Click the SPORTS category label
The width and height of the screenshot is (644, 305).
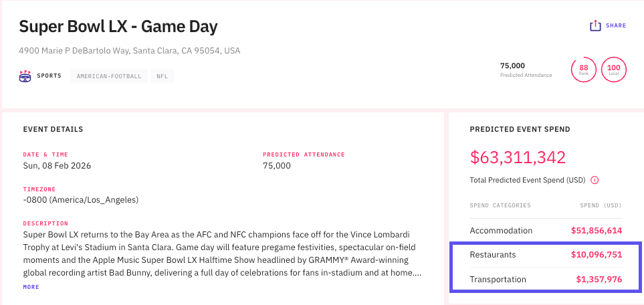pyautogui.click(x=49, y=76)
